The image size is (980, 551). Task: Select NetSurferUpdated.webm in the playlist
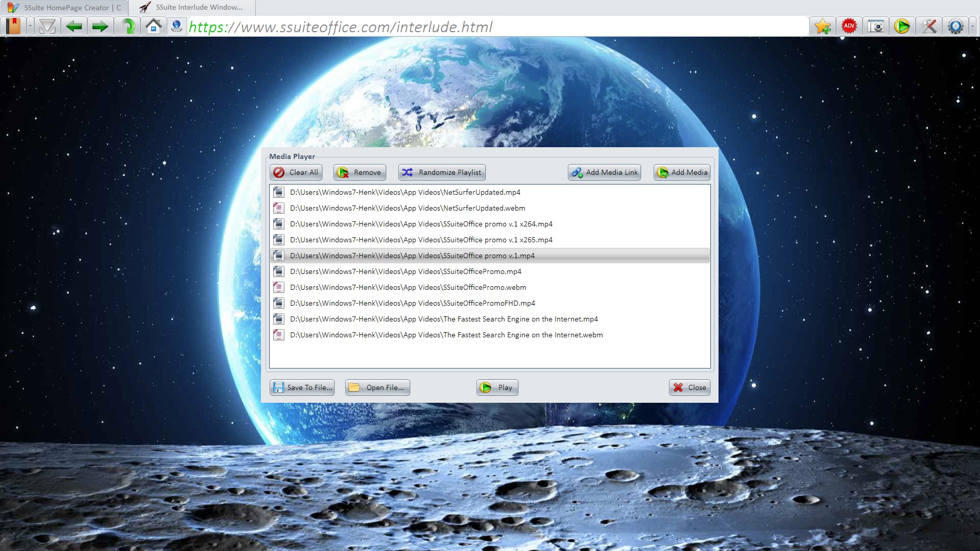click(x=407, y=208)
